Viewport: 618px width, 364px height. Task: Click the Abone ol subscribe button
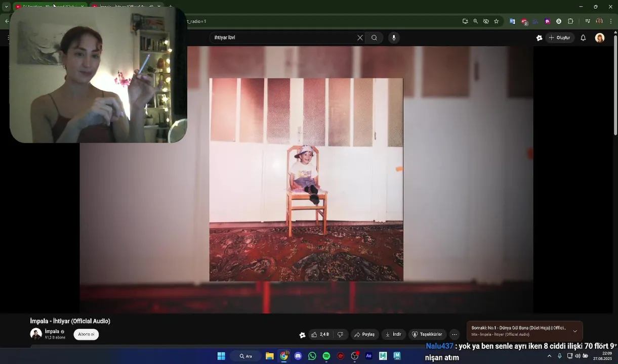click(86, 334)
